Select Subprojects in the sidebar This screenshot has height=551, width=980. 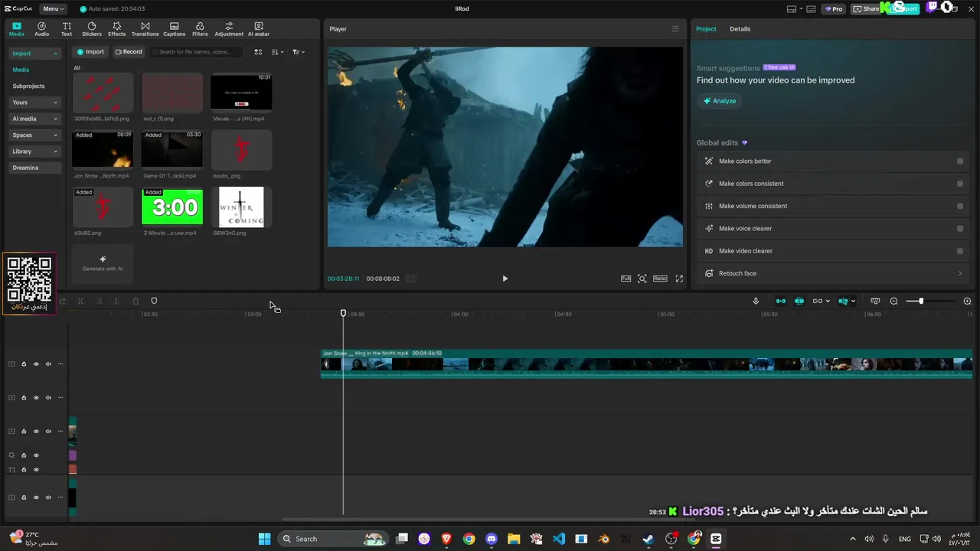point(28,86)
